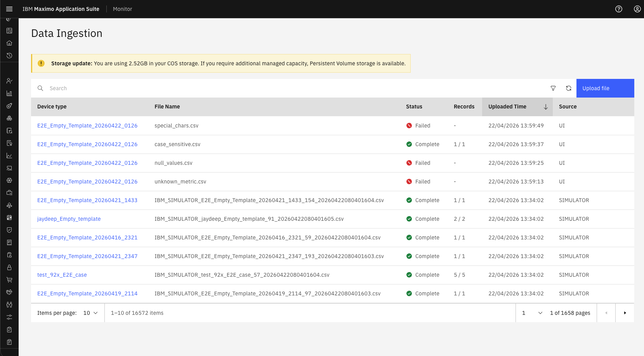
Task: Expand the page number selector dropdown
Action: coord(531,313)
